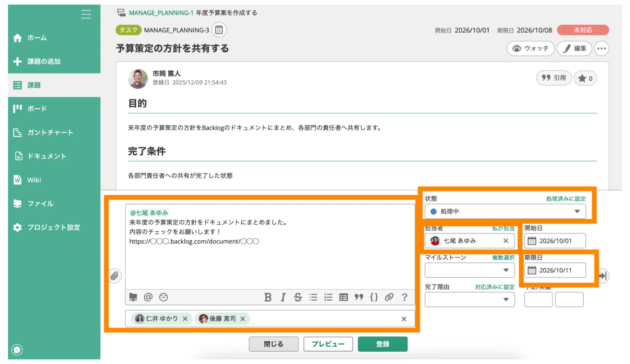Clear all notification recipients
Image resolution: width=630 pixels, height=364 pixels.
coord(404,319)
